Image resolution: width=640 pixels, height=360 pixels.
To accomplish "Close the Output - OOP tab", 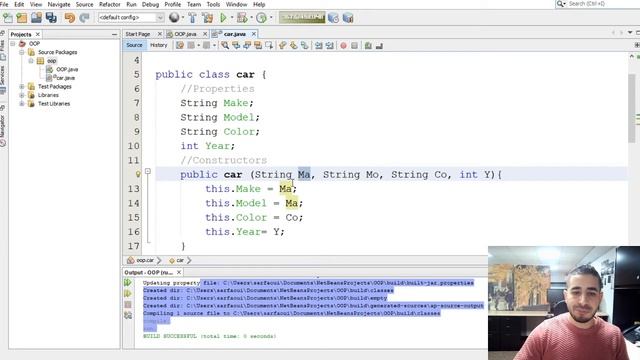I will [x=179, y=272].
